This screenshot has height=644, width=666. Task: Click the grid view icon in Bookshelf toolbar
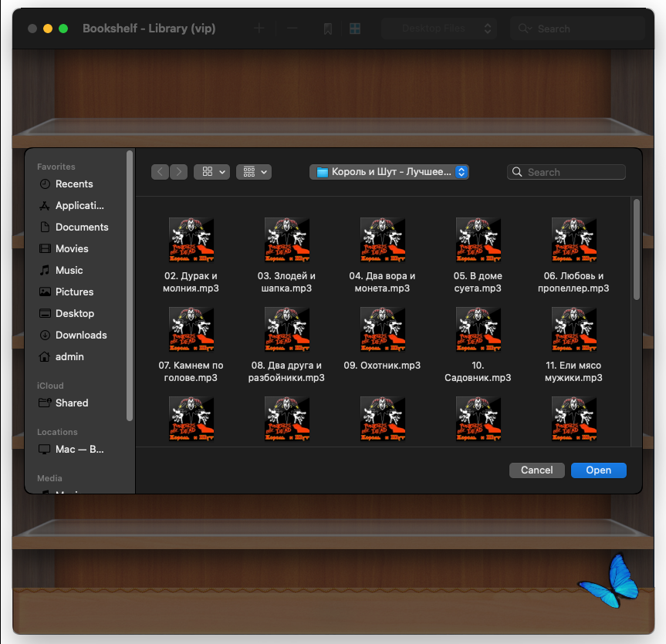pos(355,29)
